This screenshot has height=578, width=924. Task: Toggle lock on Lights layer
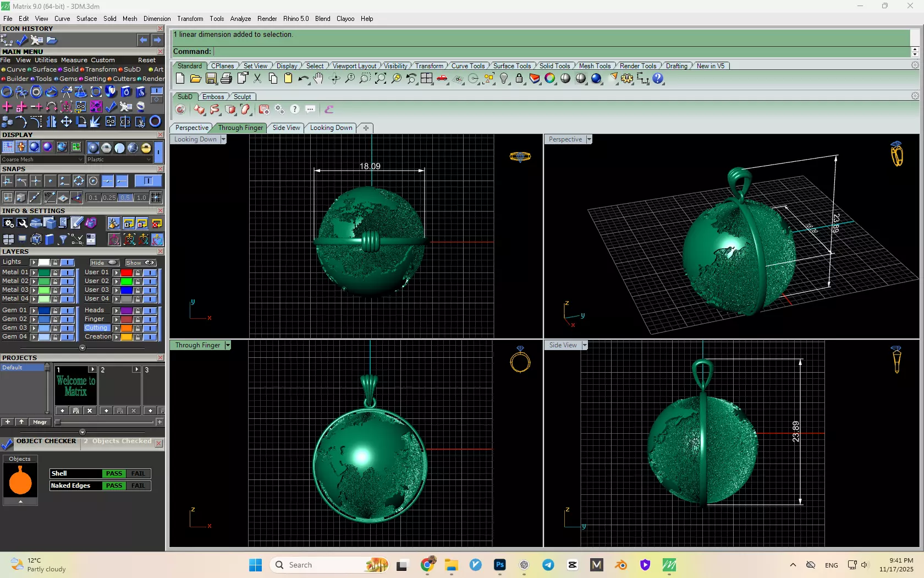(55, 263)
